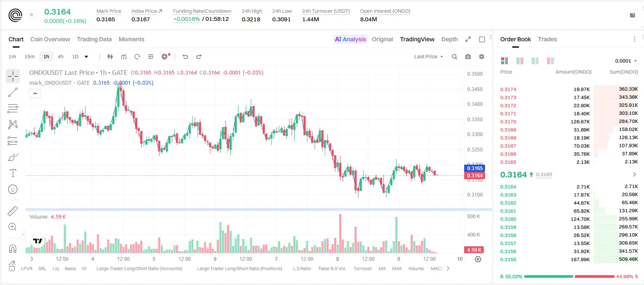Open the 0.0001 price precision dropdown
Image resolution: width=644 pixels, height=285 pixels.
626,61
